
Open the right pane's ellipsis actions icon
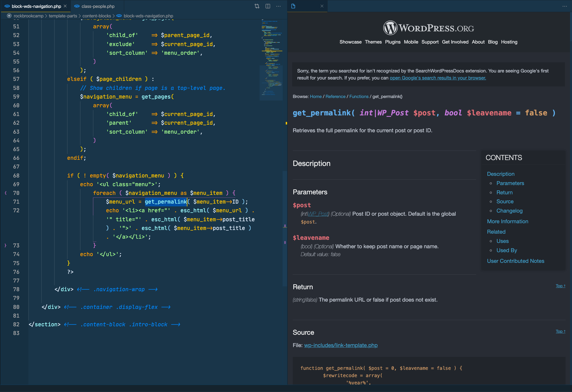tap(565, 6)
